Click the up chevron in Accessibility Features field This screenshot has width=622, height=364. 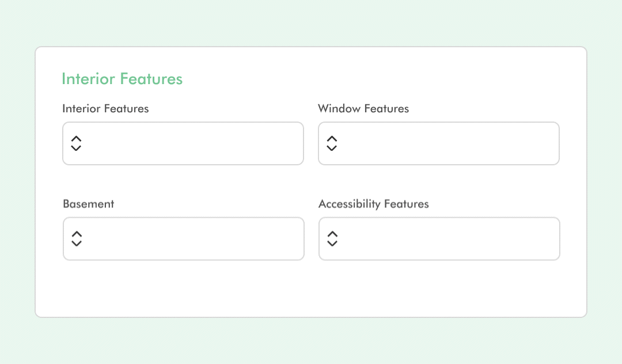332,234
